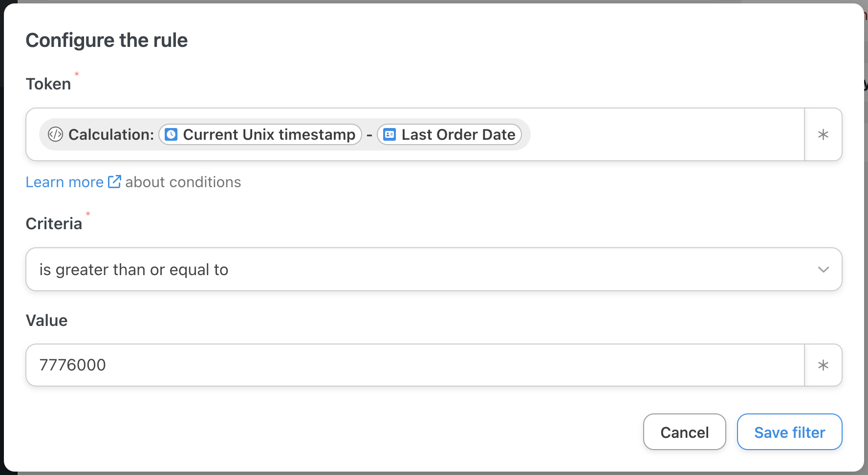Click the Calculation label in the token
868x475 pixels.
click(111, 134)
